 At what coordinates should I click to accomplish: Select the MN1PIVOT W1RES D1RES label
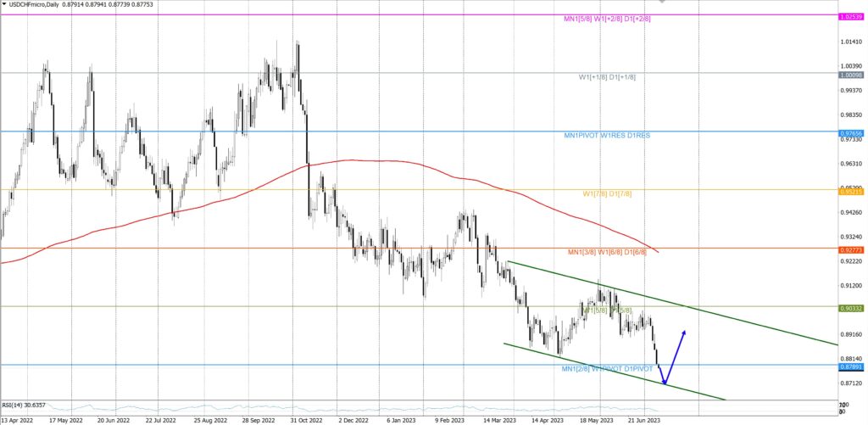607,136
